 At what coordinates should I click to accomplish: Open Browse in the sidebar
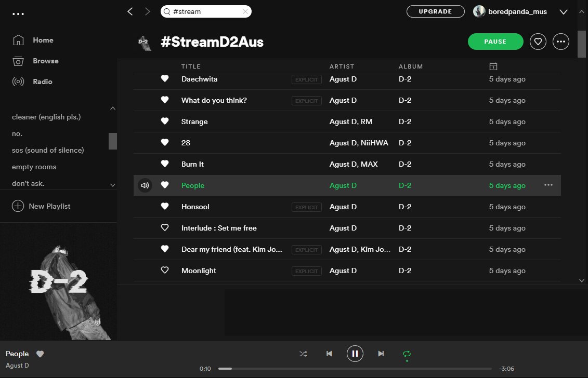click(45, 61)
